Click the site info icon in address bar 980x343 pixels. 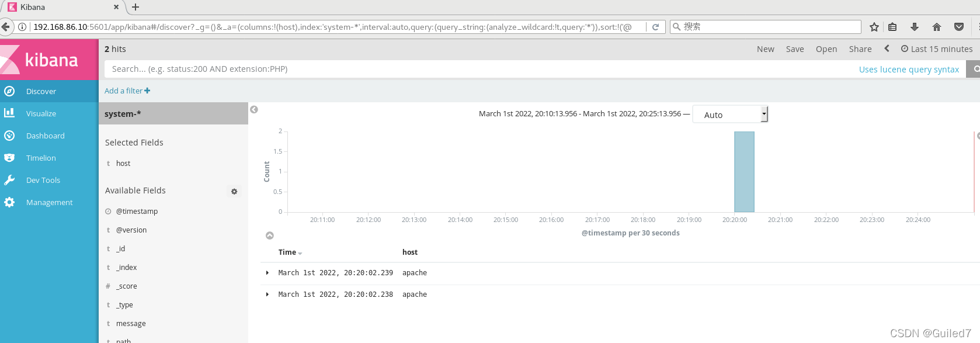22,27
